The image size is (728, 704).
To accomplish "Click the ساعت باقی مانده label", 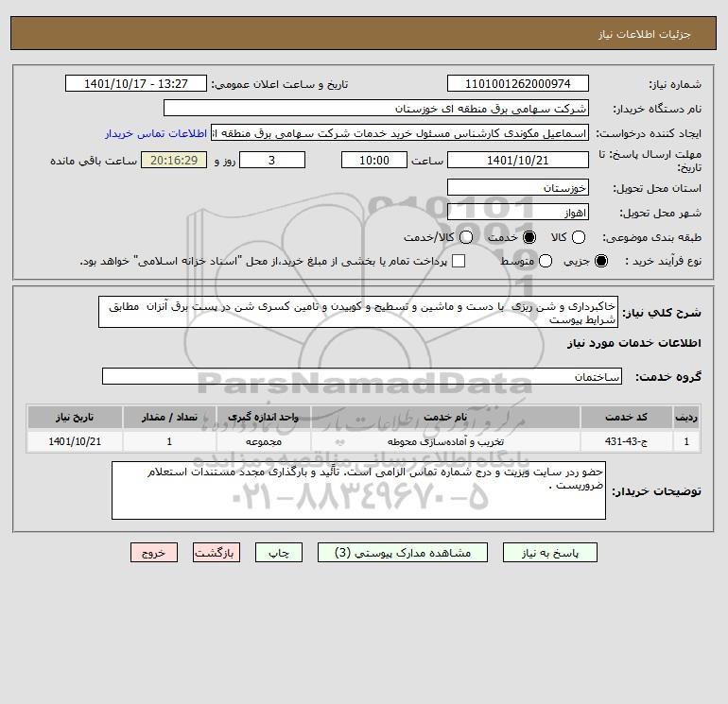I will click(94, 161).
